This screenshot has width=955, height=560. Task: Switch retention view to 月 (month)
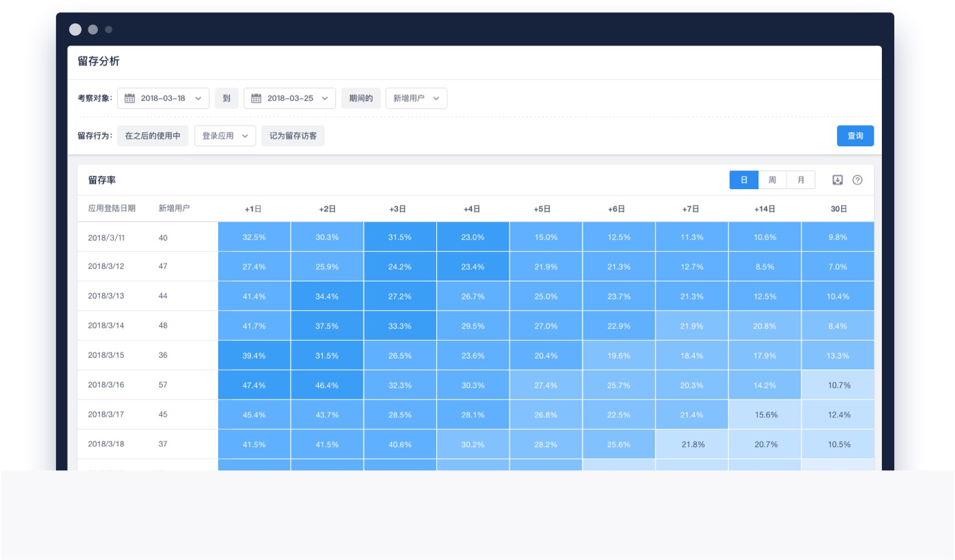[800, 180]
